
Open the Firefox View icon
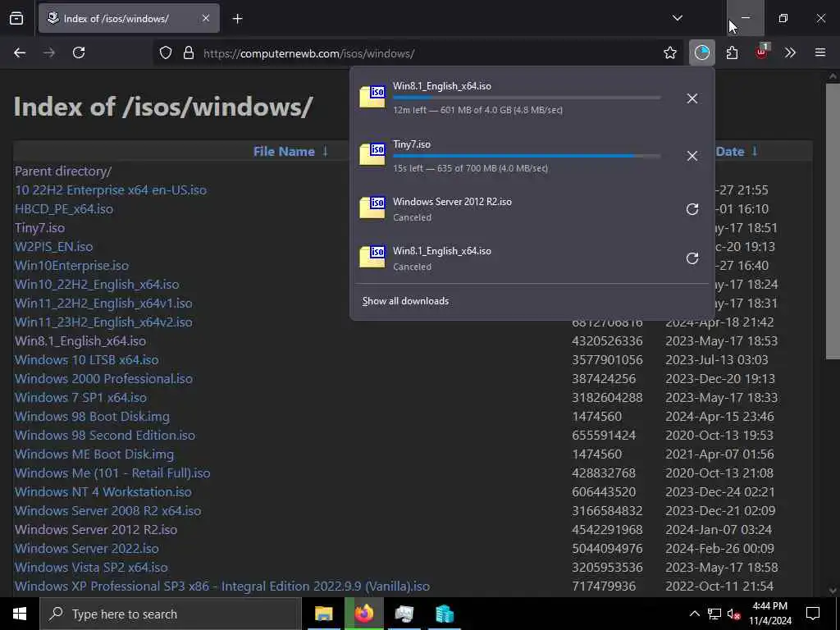coord(16,19)
